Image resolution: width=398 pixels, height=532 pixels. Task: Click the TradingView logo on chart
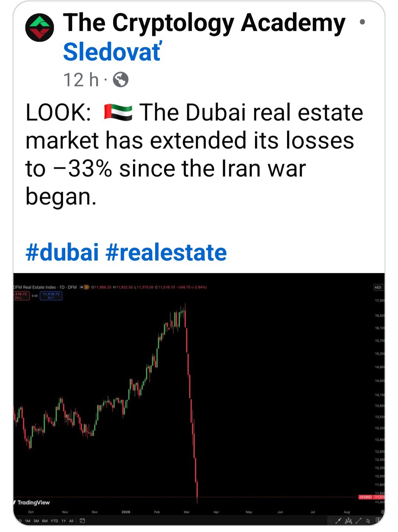point(32,503)
